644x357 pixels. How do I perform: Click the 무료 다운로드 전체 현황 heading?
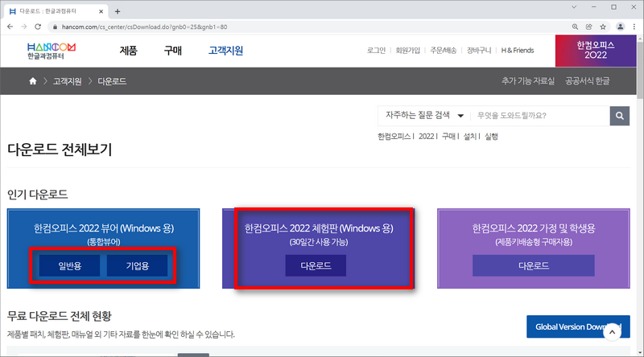(59, 316)
